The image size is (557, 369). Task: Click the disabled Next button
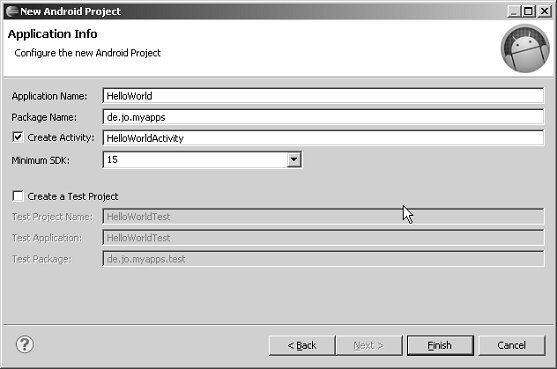(369, 345)
